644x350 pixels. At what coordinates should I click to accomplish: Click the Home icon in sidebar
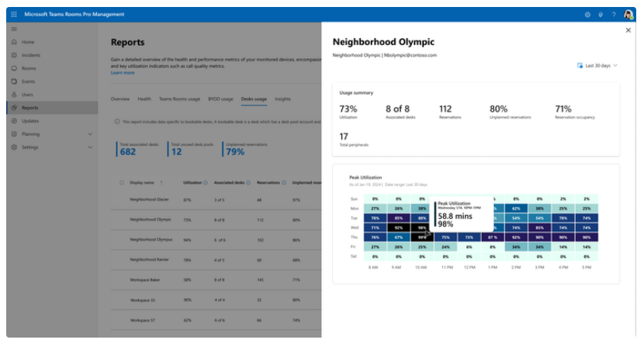[14, 42]
